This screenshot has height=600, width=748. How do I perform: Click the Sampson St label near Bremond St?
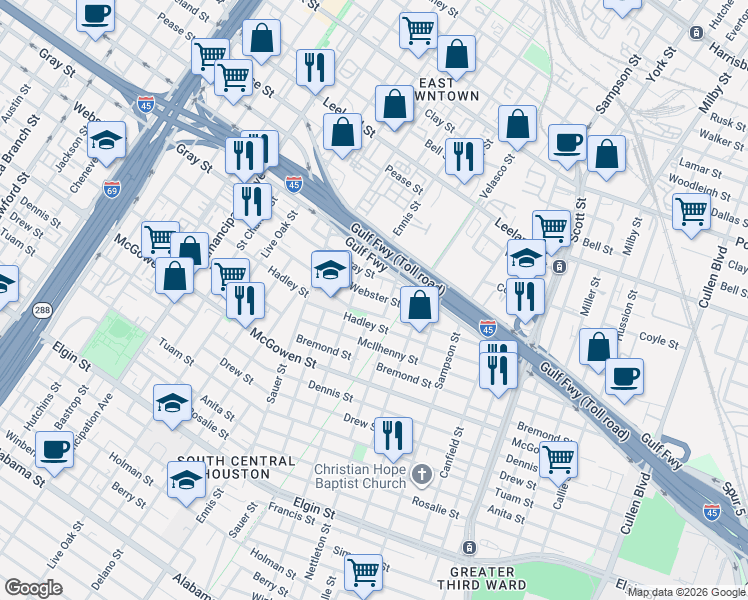[x=447, y=361]
